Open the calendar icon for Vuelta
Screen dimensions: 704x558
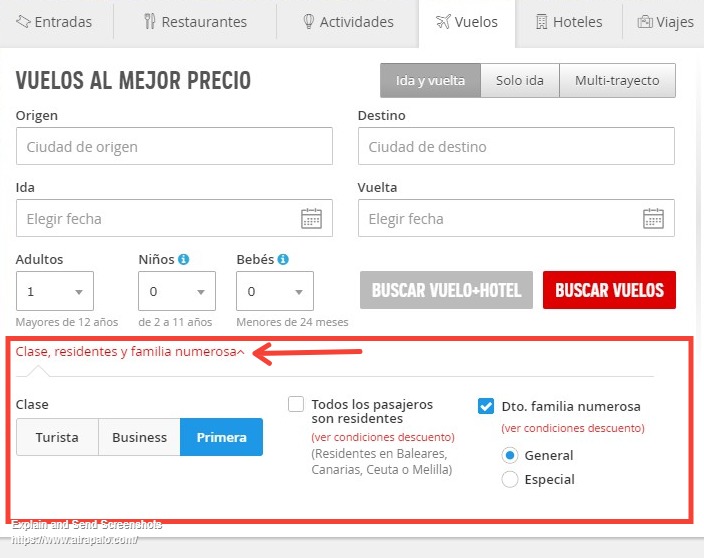653,218
